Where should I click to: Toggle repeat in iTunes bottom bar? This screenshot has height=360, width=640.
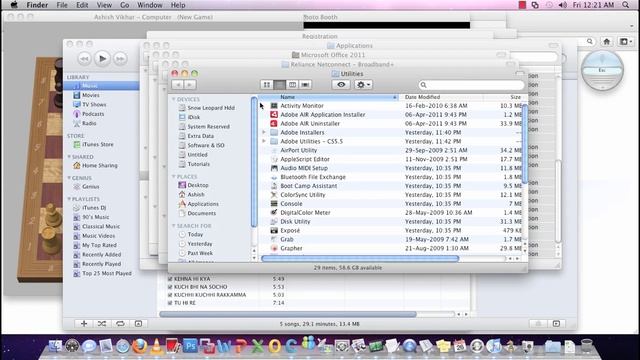[x=120, y=324]
